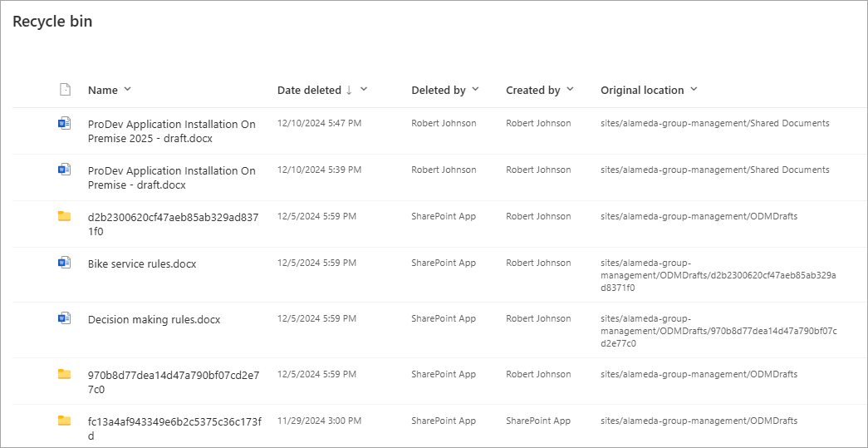Open the Created by column dropdown

570,89
